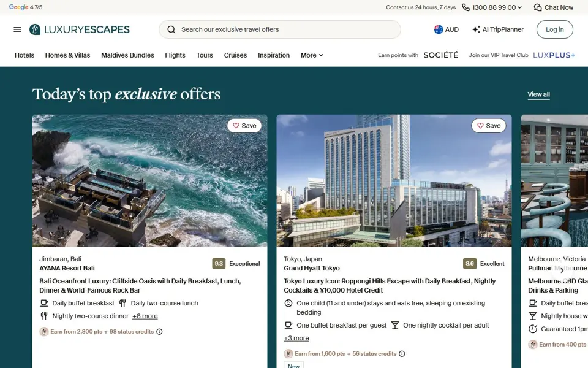
Task: Click the Exceptional rating label
Action: 244,264
